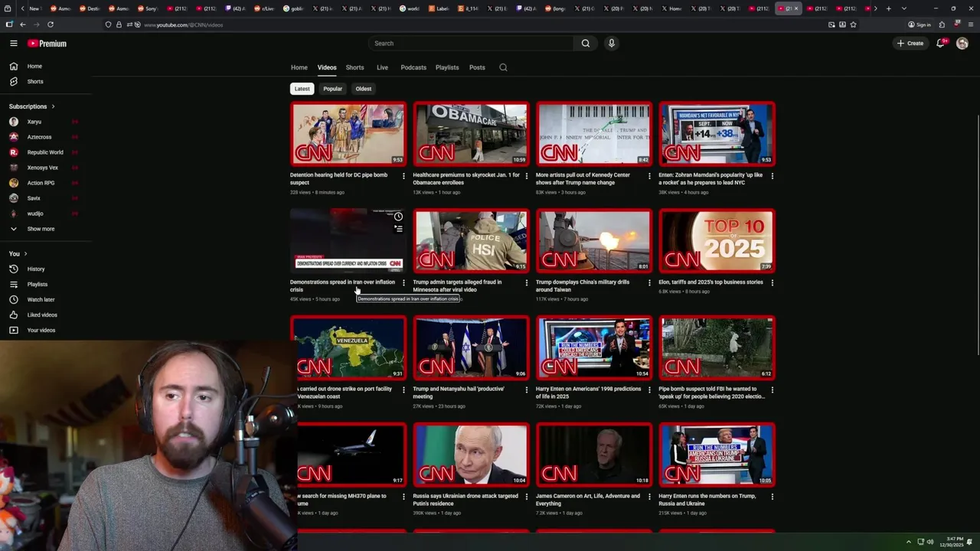
Task: Open the Obamacare premiums video thumbnail
Action: [471, 134]
